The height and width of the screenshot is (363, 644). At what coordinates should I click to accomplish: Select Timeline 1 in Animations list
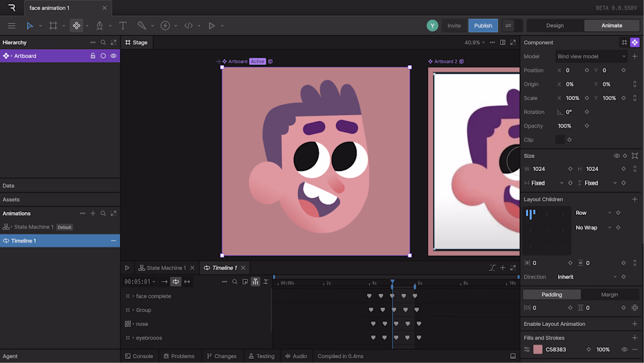click(60, 241)
